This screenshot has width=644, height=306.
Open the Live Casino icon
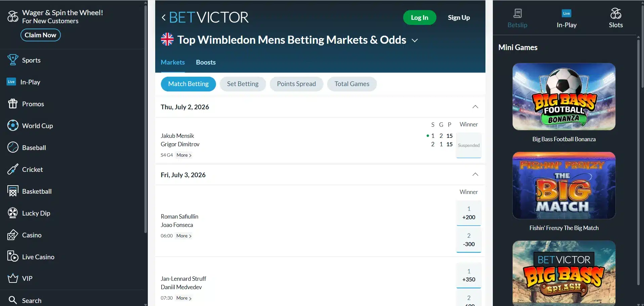pyautogui.click(x=13, y=257)
